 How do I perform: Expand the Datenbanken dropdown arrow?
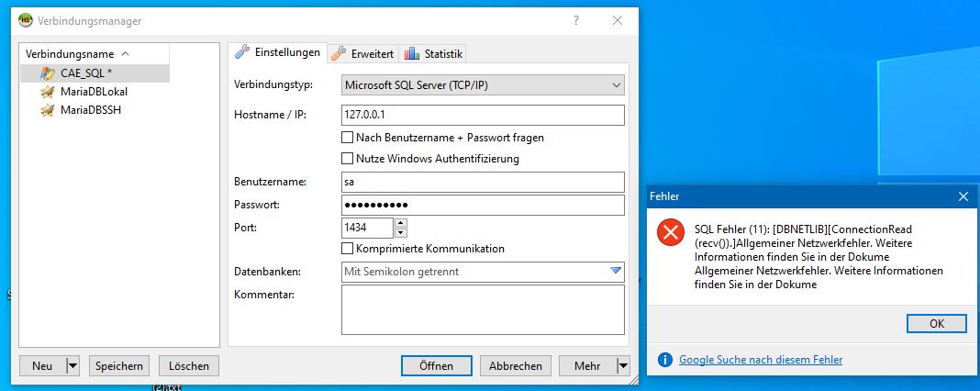(616, 271)
